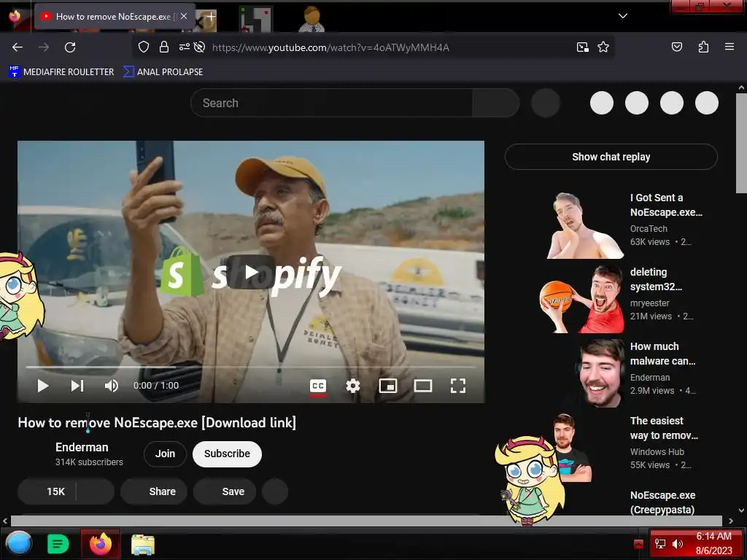Seek on the video progress bar
Viewport: 747px width, 560px height.
251,367
